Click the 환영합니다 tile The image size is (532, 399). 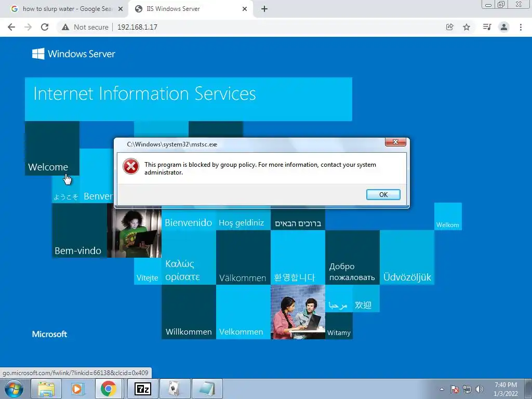point(298,258)
